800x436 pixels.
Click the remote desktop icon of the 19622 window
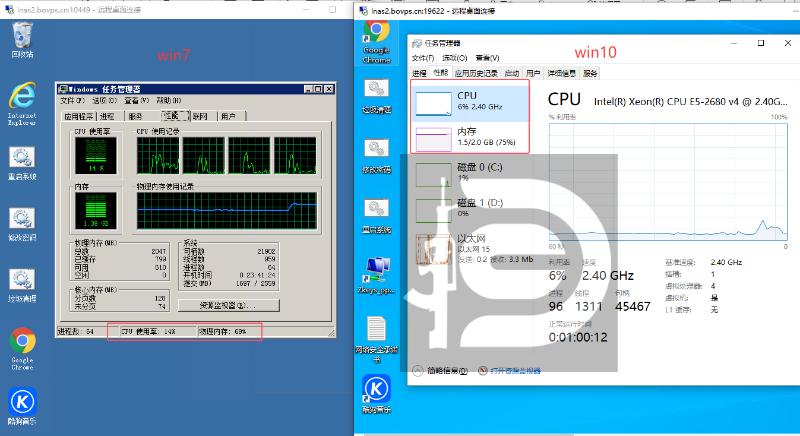363,11
